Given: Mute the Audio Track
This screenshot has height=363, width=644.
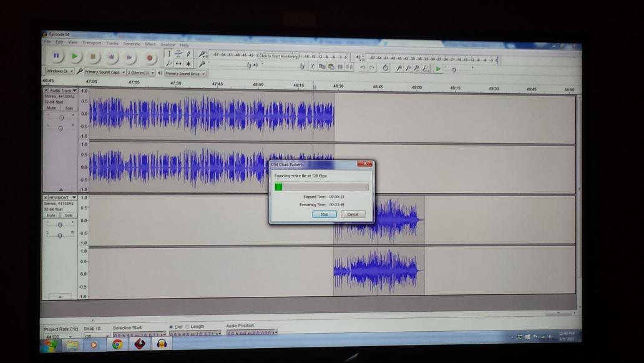Looking at the screenshot, I should click(x=51, y=107).
